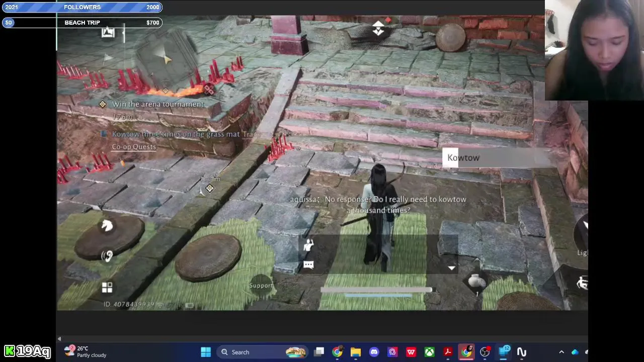Click the taskbar Search box
644x362 pixels.
(x=262, y=352)
